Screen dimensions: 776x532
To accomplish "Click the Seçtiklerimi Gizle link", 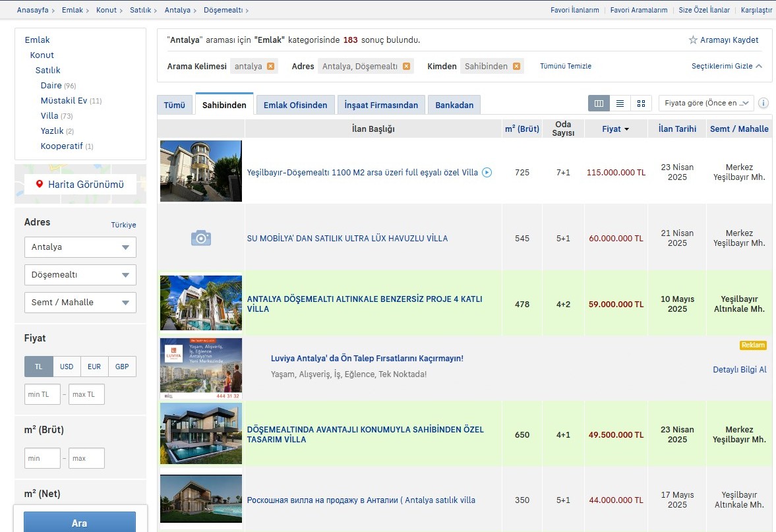I will 722,66.
